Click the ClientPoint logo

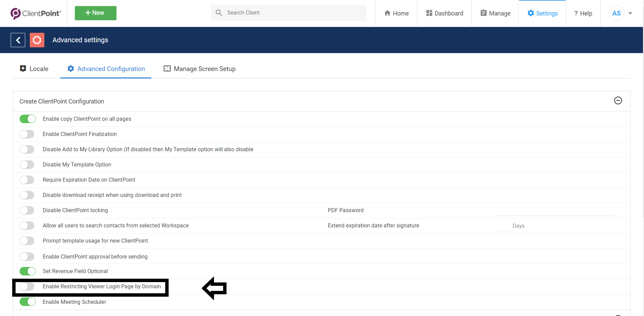tap(36, 13)
